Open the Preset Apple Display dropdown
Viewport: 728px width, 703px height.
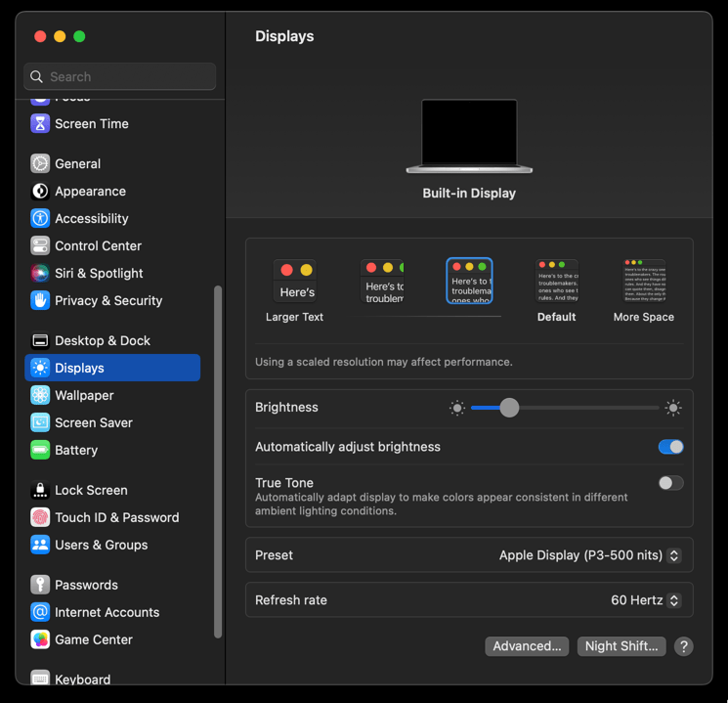pyautogui.click(x=590, y=555)
